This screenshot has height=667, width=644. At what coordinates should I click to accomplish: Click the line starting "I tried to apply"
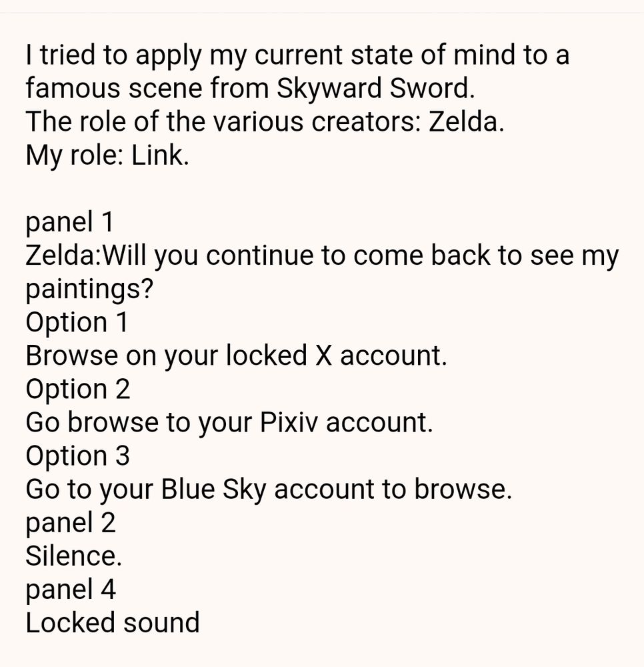[297, 55]
